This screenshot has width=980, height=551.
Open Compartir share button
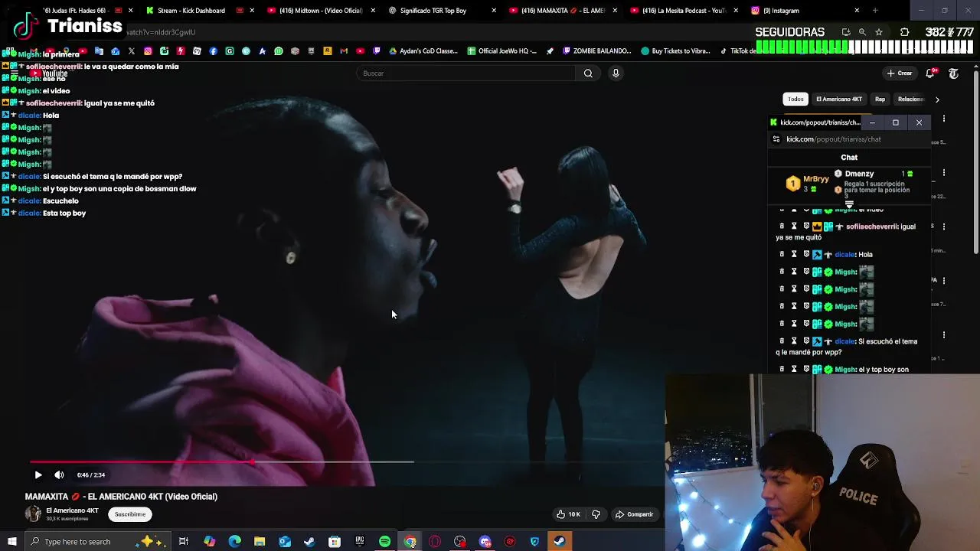tap(635, 514)
